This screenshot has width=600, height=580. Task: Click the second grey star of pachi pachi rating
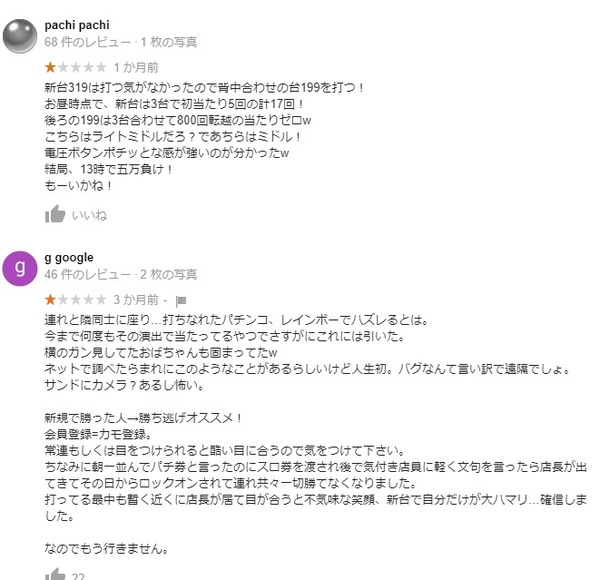(63, 67)
